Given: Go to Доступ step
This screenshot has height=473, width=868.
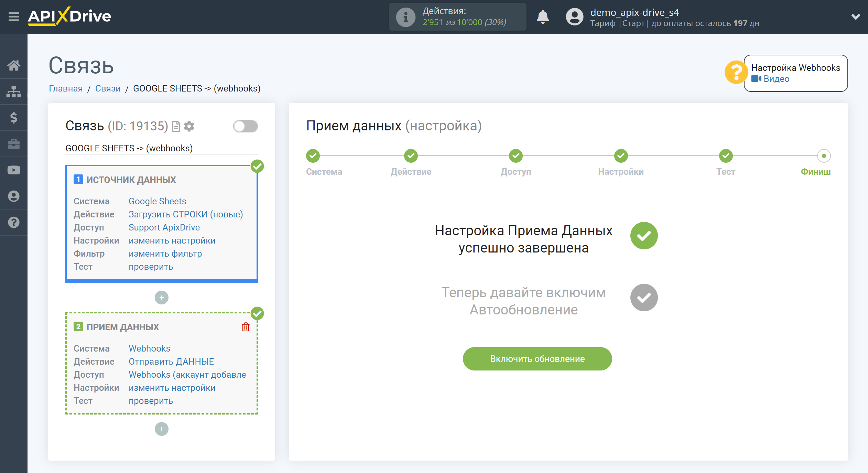Looking at the screenshot, I should click(x=516, y=156).
